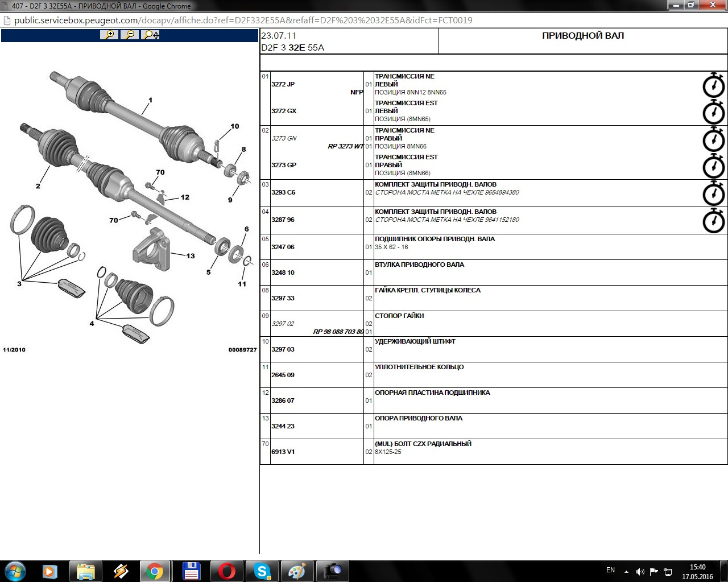
Task: Click callout 1 on the drive shaft diagram
Action: (x=150, y=100)
